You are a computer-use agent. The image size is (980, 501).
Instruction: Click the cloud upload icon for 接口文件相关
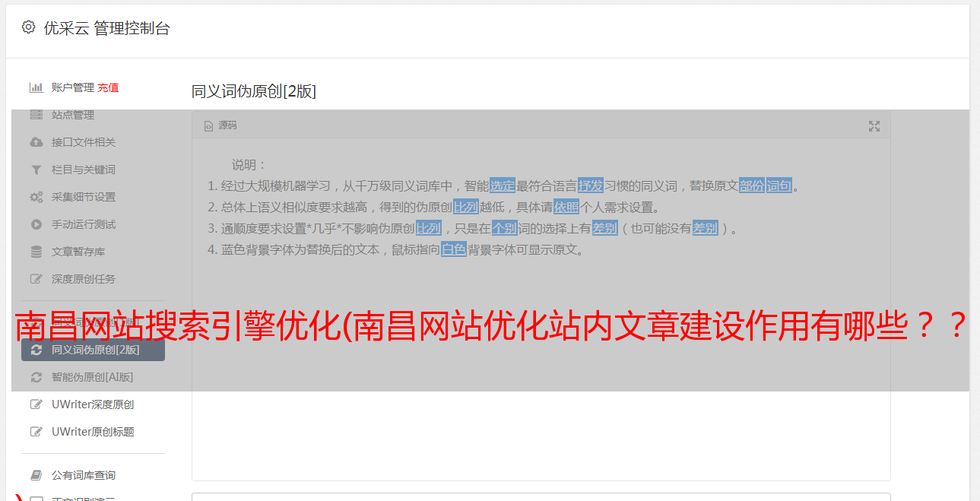click(x=36, y=142)
